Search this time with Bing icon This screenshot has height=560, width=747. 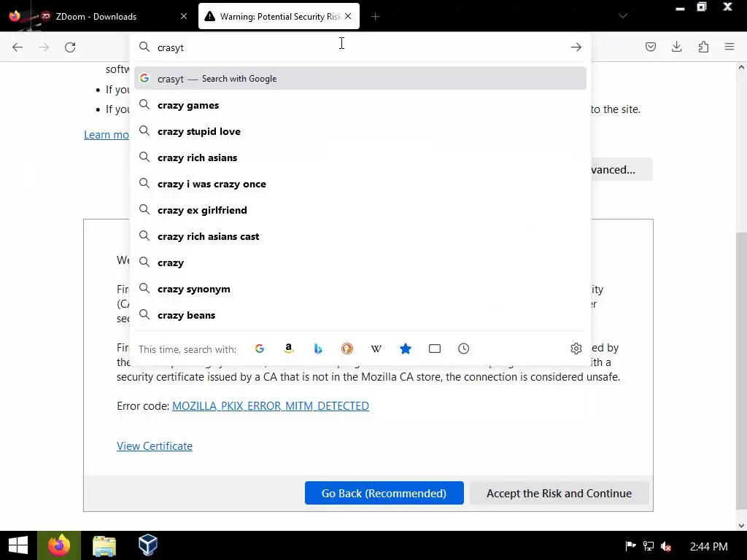318,349
